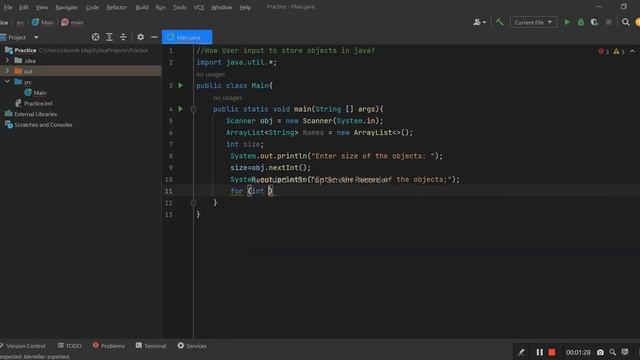This screenshot has height=360, width=640.
Task: Click the recorder camera screenshot icon
Action: click(x=600, y=352)
